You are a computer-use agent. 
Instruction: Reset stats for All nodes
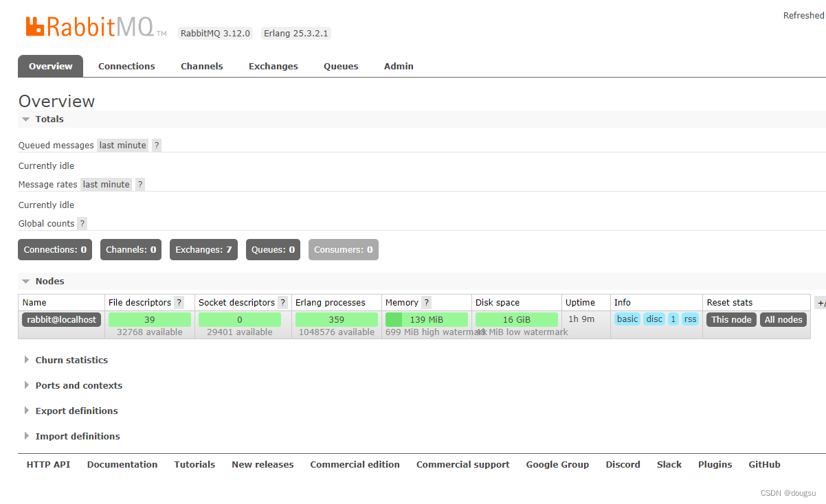[783, 320]
